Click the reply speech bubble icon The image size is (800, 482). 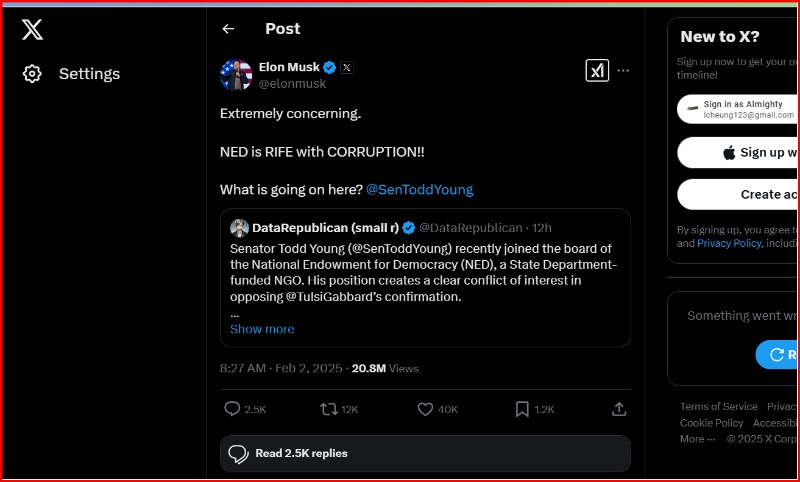coord(232,409)
